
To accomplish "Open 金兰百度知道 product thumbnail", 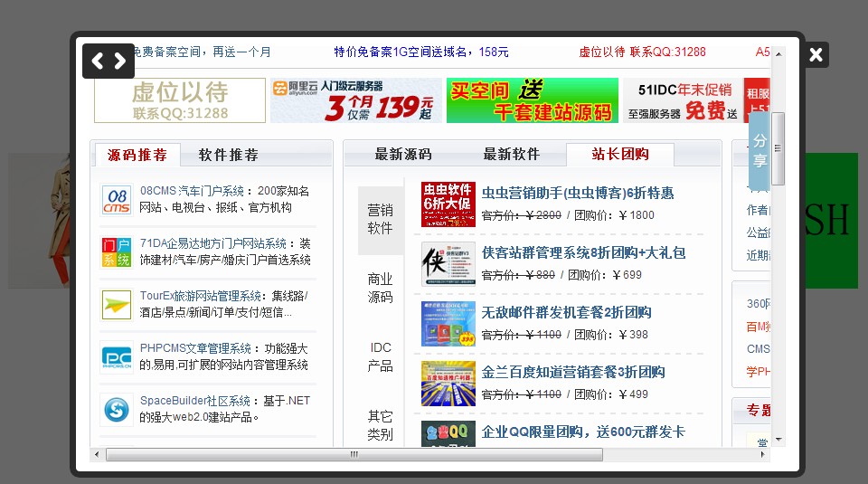I will coord(448,384).
